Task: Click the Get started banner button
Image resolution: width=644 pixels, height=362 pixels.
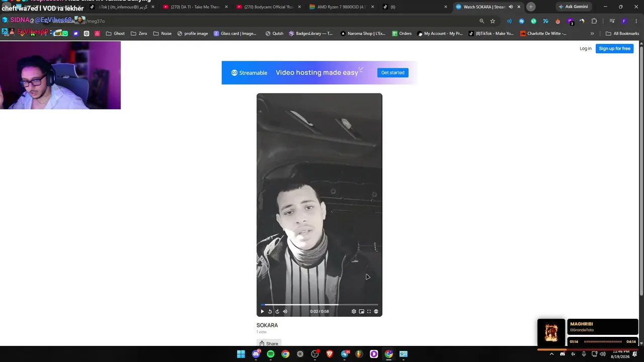Action: (392, 73)
